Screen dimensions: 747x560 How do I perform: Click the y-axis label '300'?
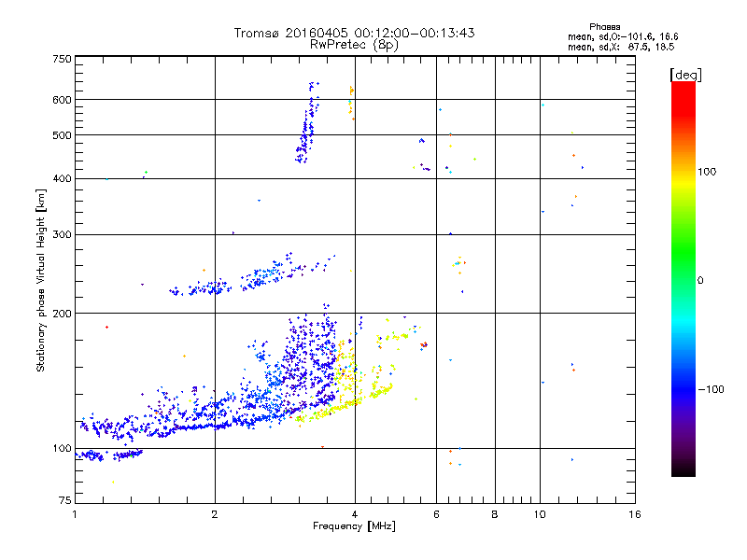tap(62, 235)
